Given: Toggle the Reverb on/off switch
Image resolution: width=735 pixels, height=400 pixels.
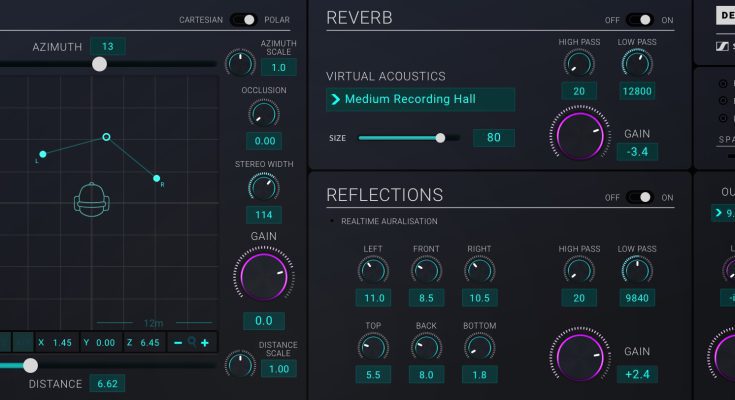Looking at the screenshot, I should tap(640, 20).
